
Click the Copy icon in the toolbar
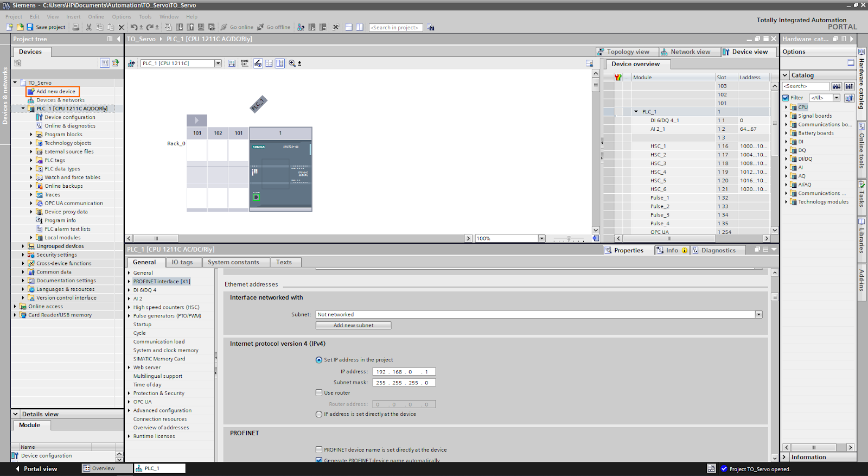(100, 27)
